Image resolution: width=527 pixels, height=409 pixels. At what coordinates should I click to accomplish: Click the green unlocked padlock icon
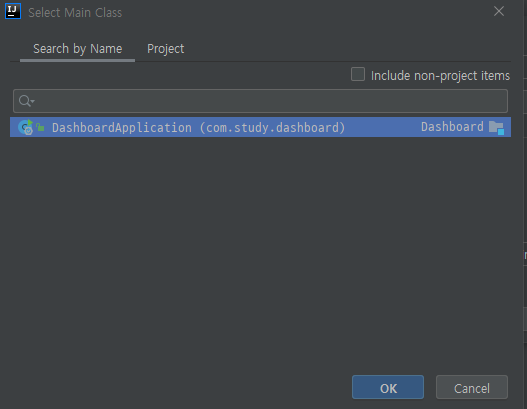point(40,127)
